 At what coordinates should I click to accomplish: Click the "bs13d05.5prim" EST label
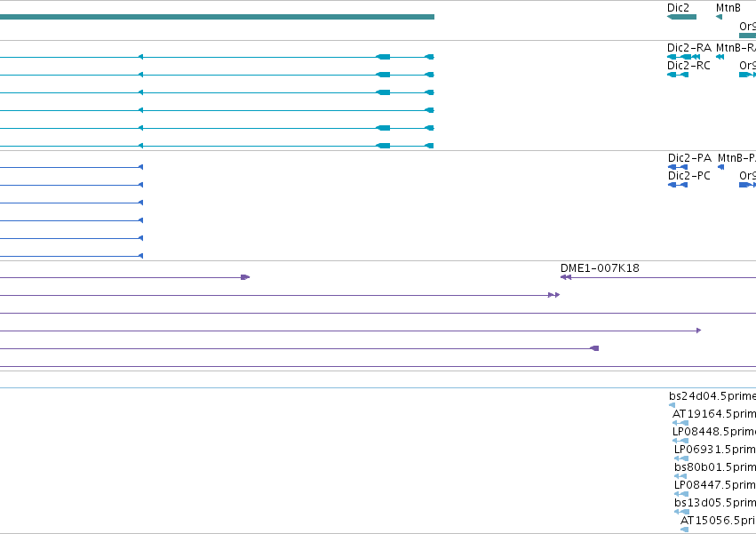(715, 503)
